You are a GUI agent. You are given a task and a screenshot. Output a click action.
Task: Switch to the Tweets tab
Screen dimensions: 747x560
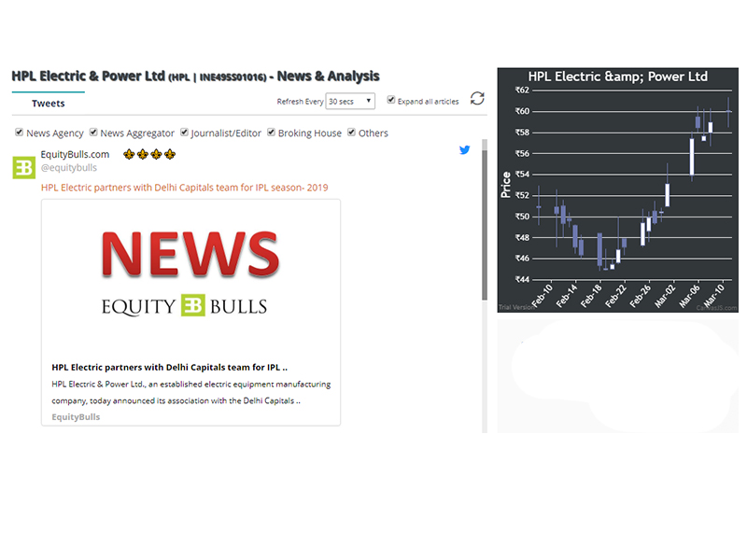(x=49, y=104)
